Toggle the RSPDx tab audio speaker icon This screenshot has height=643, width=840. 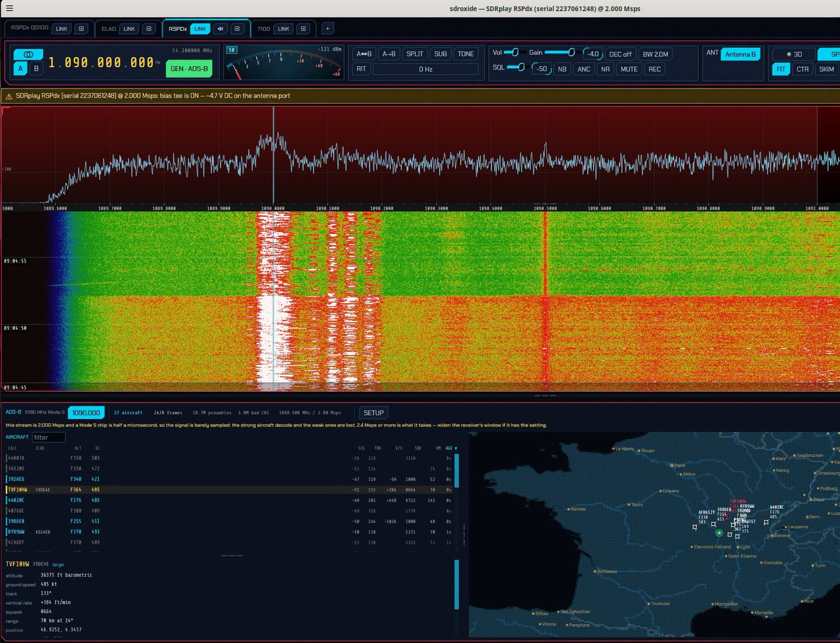220,29
